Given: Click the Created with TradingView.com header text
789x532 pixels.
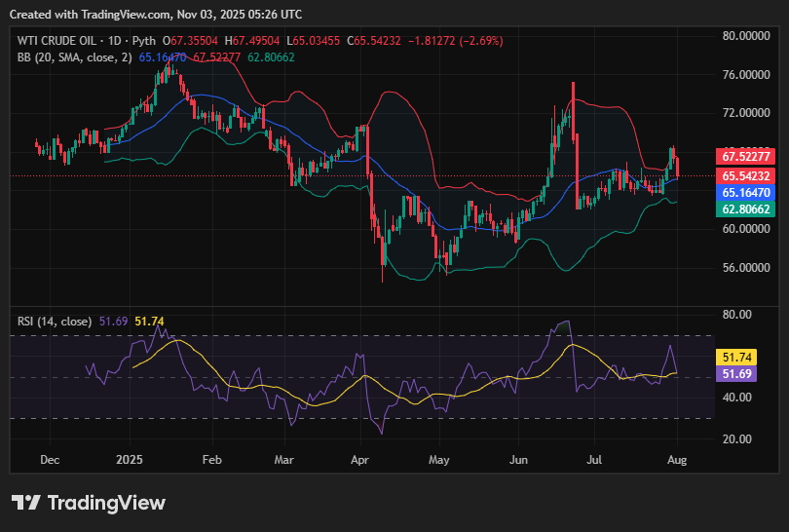Looking at the screenshot, I should (156, 15).
